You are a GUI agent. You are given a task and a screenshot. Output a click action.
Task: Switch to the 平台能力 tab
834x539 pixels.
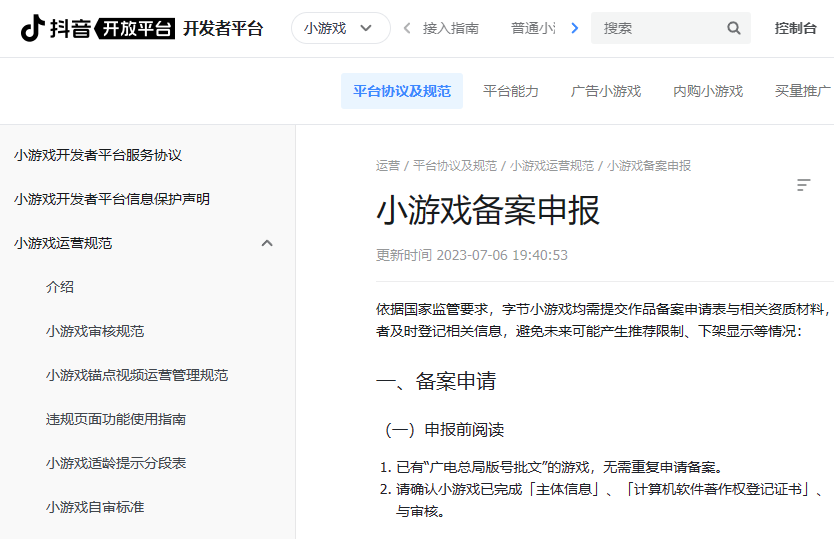[511, 91]
